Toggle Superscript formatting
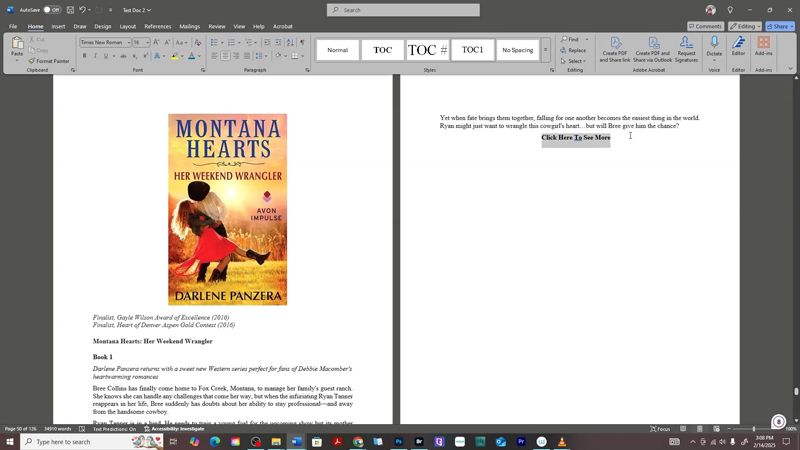Image resolution: width=800 pixels, height=450 pixels. [x=145, y=56]
